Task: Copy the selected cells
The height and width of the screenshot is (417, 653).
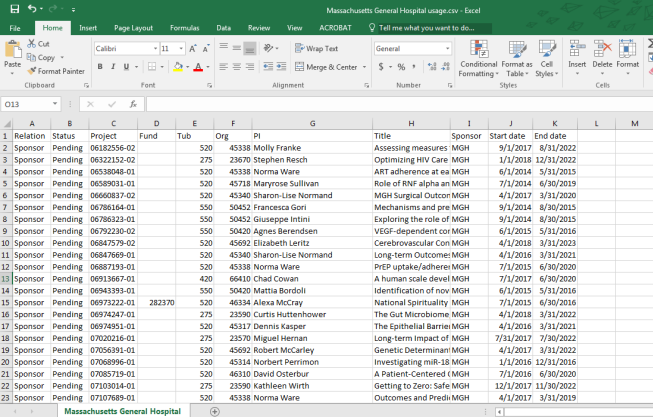Action: [x=41, y=57]
